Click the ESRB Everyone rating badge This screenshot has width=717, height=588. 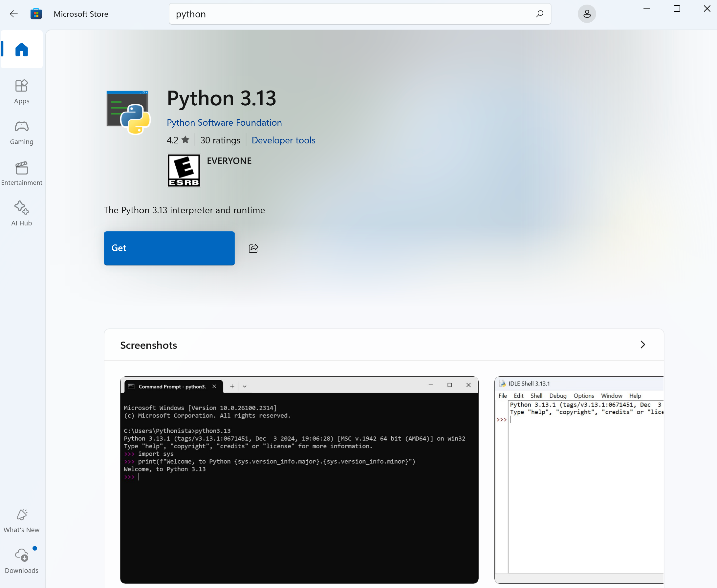tap(184, 170)
